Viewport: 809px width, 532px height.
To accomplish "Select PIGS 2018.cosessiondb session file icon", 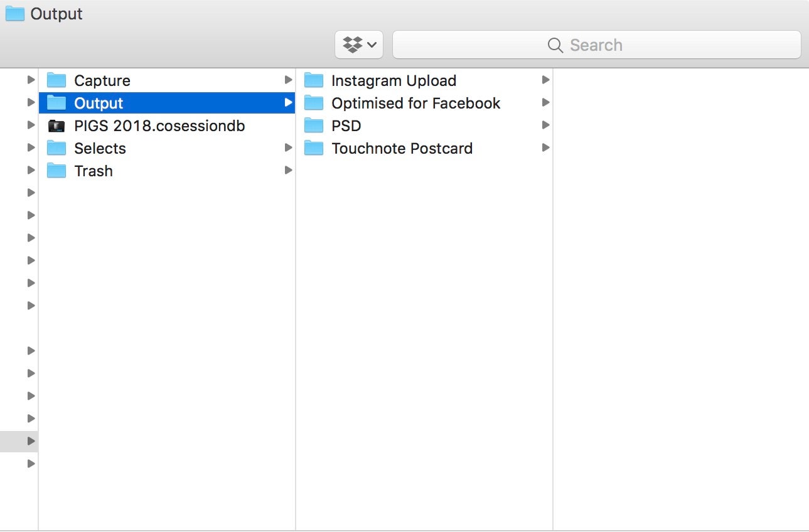I will tap(56, 125).
